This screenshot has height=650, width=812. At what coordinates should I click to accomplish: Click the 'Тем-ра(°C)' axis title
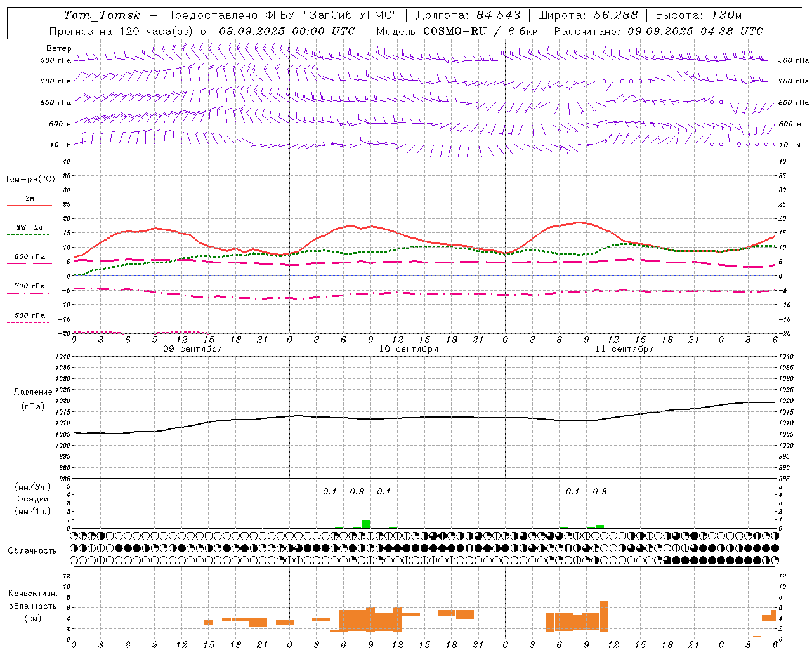pyautogui.click(x=30, y=180)
